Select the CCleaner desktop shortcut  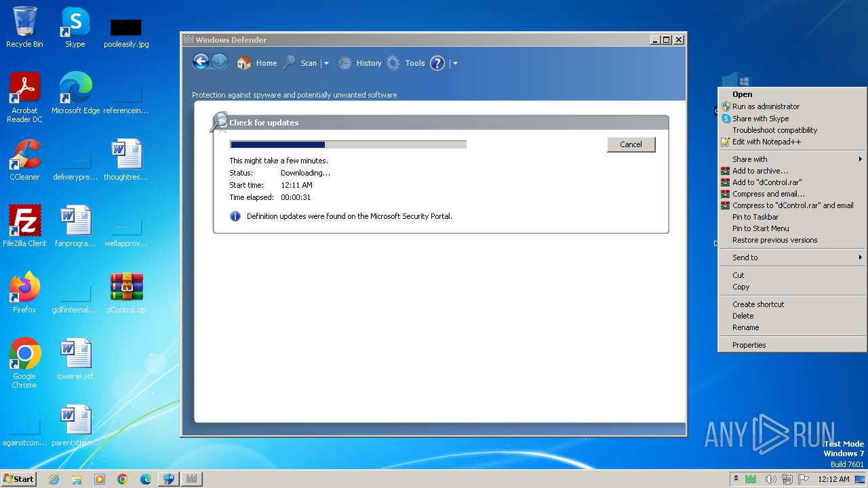[24, 160]
